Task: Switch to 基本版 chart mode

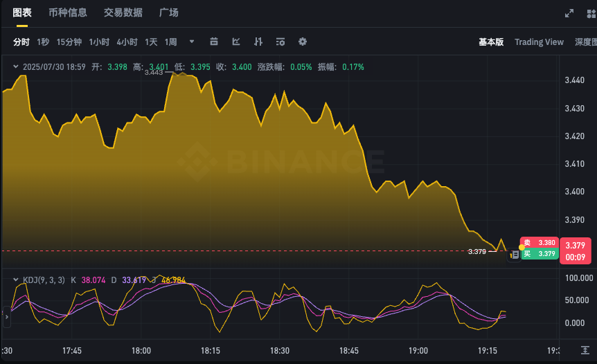Action: click(x=491, y=42)
